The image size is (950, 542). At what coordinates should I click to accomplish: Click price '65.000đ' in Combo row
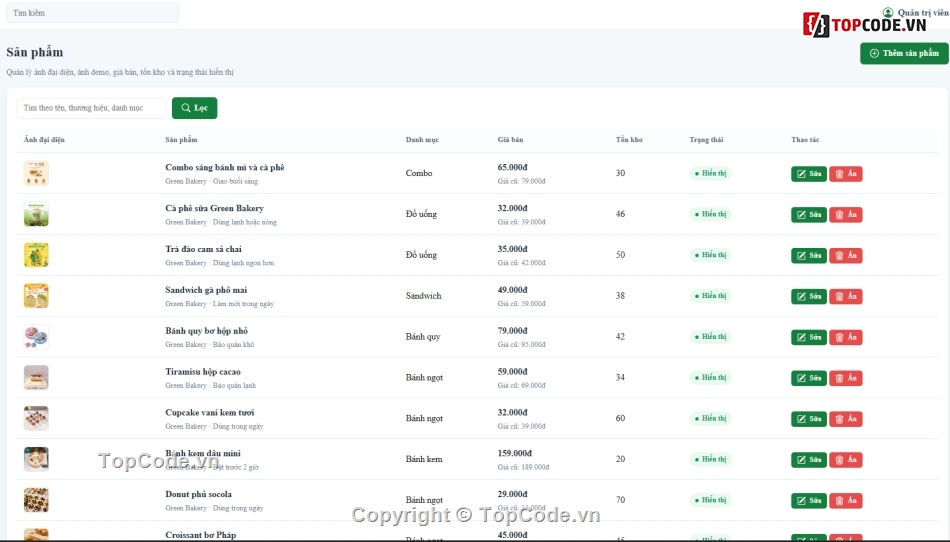point(513,167)
